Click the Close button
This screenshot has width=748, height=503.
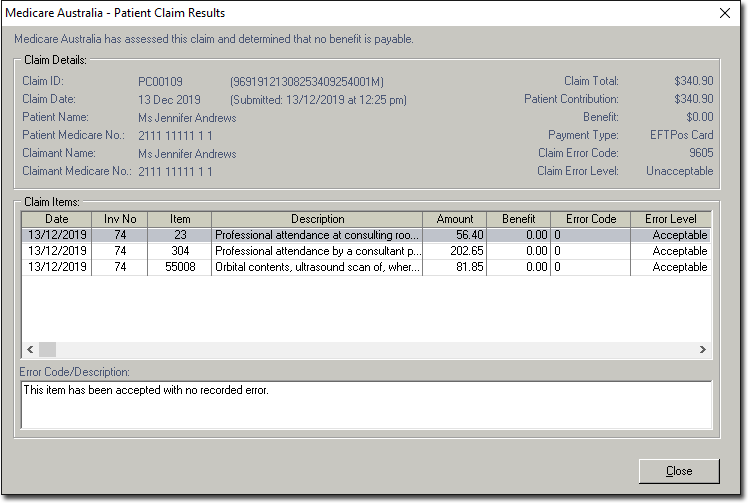click(x=679, y=471)
